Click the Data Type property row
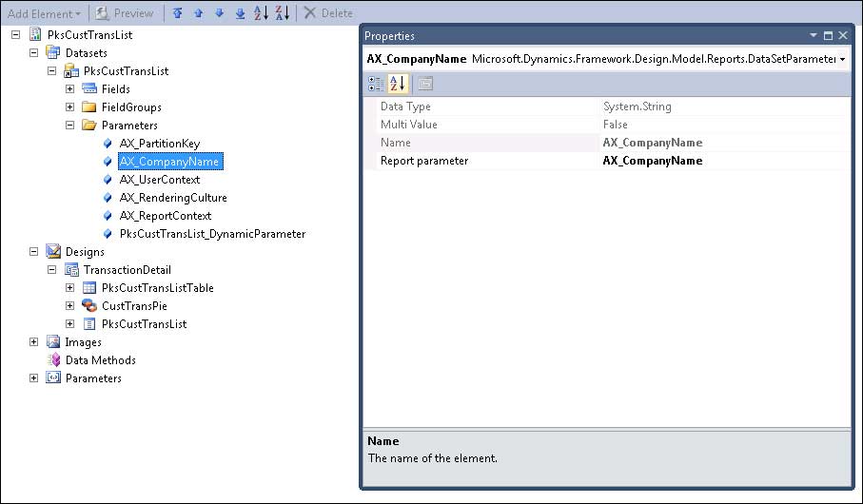Viewport: 863px width, 504px height. click(x=608, y=107)
